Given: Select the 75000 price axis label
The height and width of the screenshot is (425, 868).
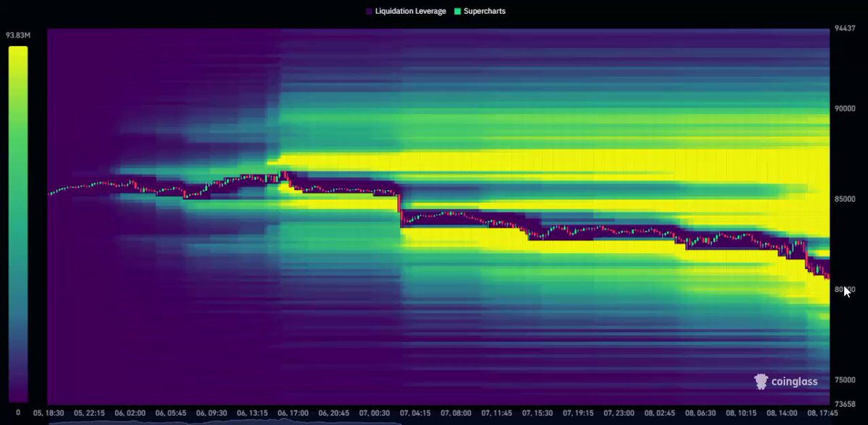Looking at the screenshot, I should tap(844, 380).
